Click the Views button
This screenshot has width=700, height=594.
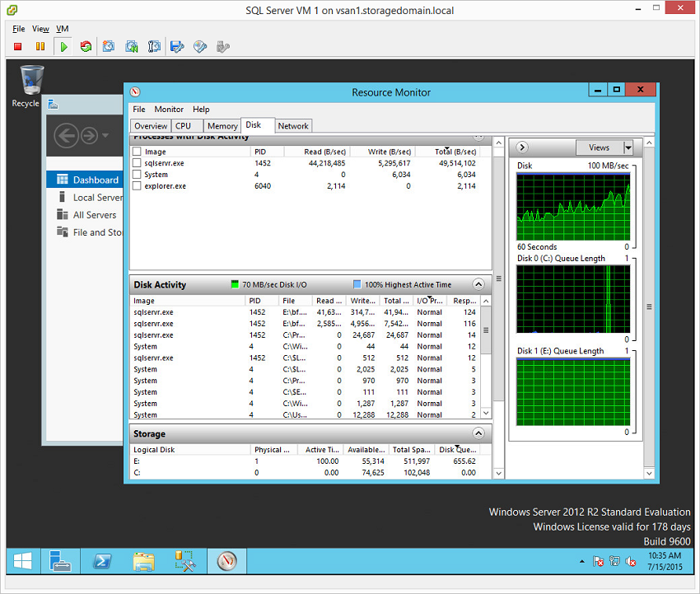pyautogui.click(x=599, y=147)
